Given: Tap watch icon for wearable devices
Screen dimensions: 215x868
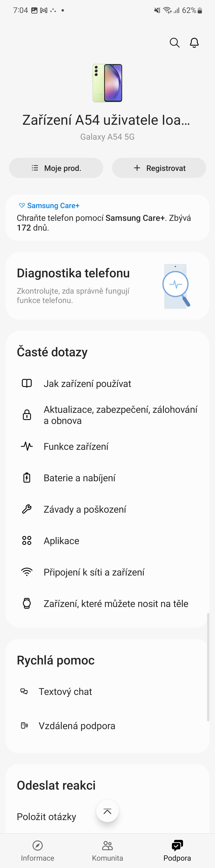Looking at the screenshot, I should (27, 603).
